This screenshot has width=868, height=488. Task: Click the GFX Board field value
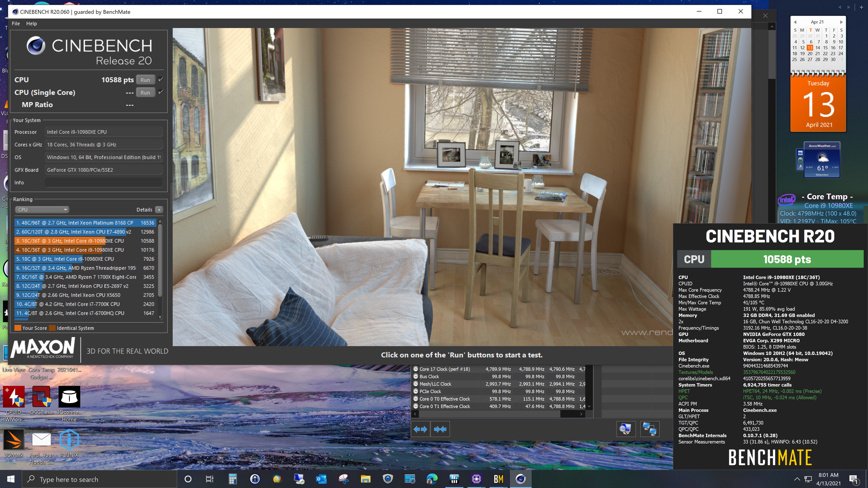pyautogui.click(x=104, y=170)
